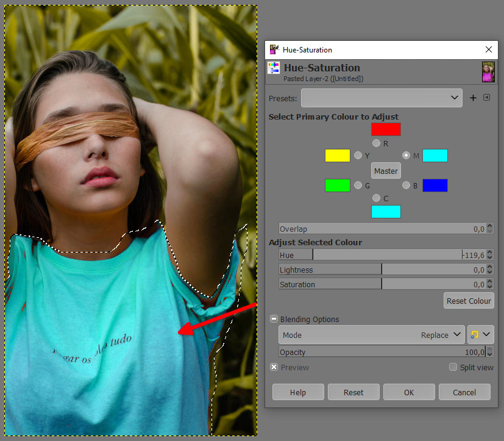The height and width of the screenshot is (441, 504).
Task: Click the Hue-Saturation tool icon in header
Action: 274,68
